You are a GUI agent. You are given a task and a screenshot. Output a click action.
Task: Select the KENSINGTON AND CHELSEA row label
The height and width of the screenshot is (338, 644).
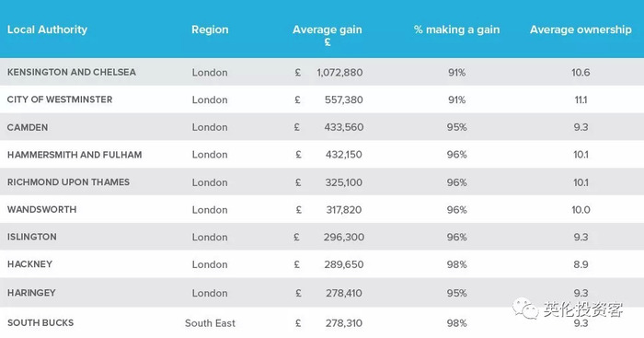click(x=72, y=72)
